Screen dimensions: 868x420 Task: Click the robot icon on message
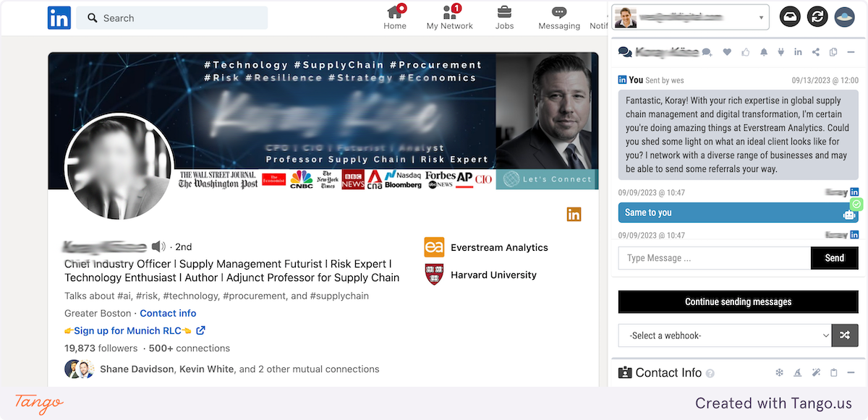(x=849, y=215)
